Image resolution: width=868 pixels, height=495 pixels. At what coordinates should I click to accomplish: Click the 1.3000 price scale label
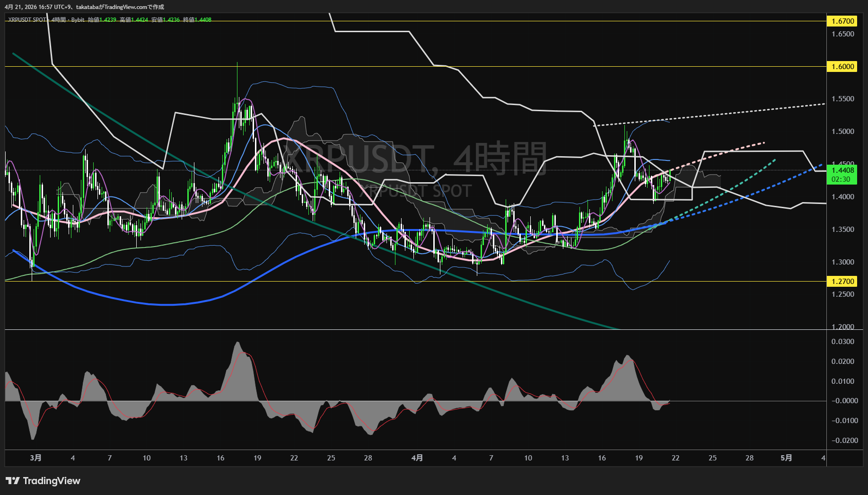pyautogui.click(x=842, y=262)
